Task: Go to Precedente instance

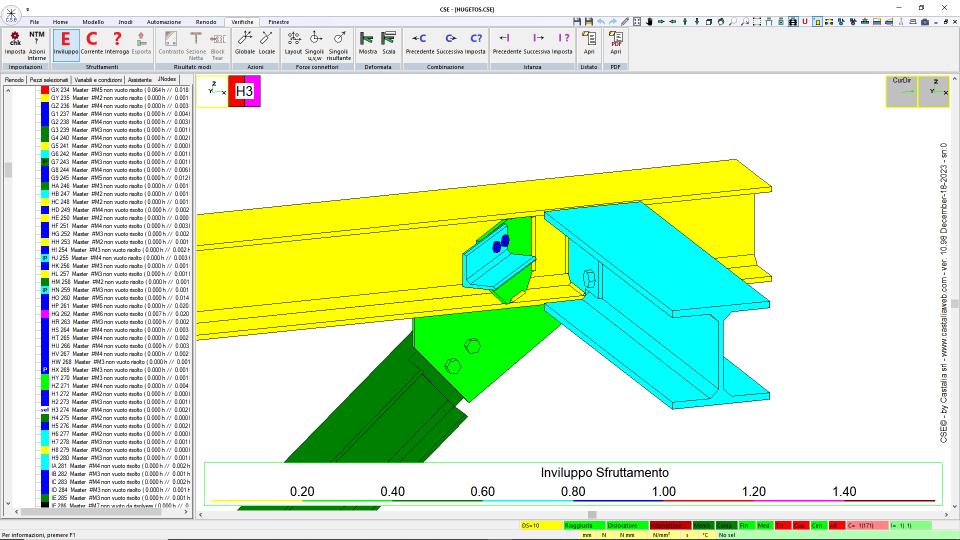Action: 506,44
